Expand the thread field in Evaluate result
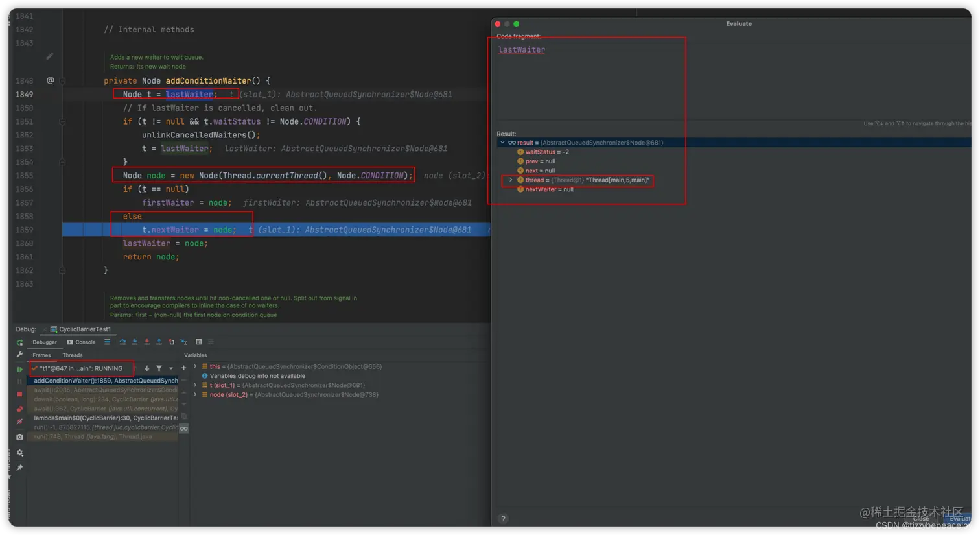 click(511, 180)
